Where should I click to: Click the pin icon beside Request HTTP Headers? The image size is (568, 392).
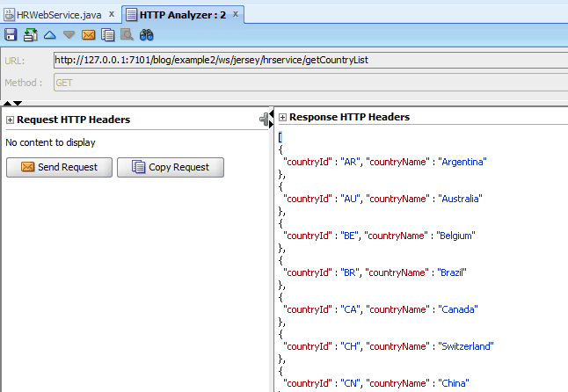(264, 120)
